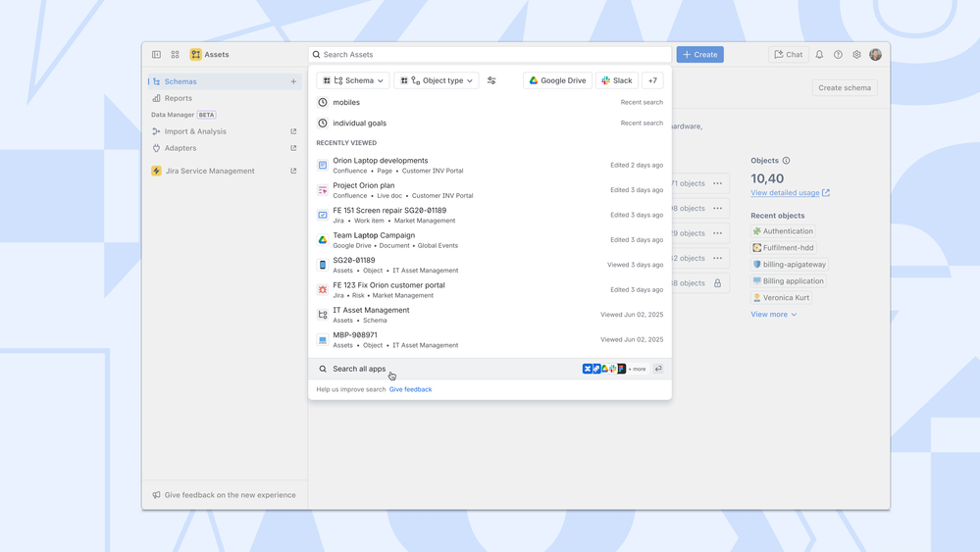Open FE 151 Screen repair SG20-01189 result
This screenshot has width=980, height=552.
click(x=490, y=215)
